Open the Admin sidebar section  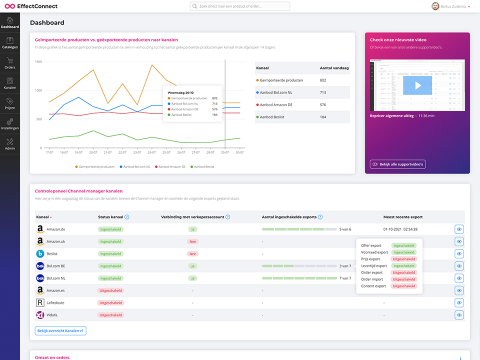click(10, 144)
